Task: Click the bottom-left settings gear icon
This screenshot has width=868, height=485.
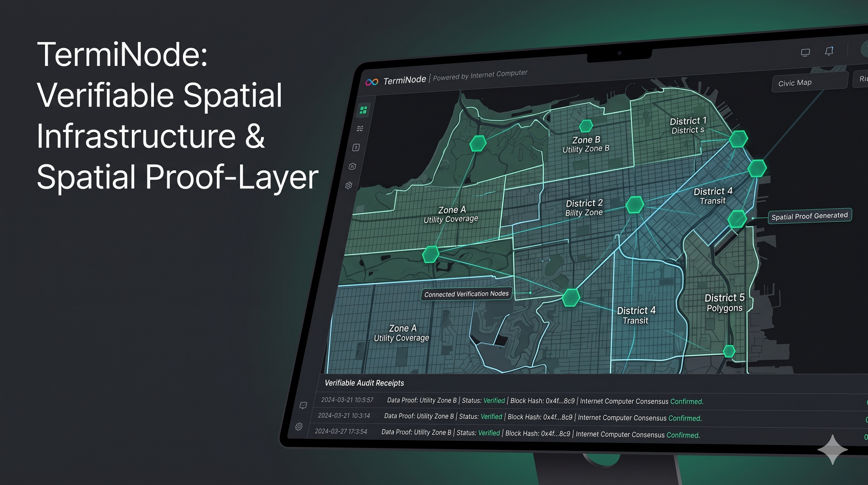Action: (x=299, y=427)
